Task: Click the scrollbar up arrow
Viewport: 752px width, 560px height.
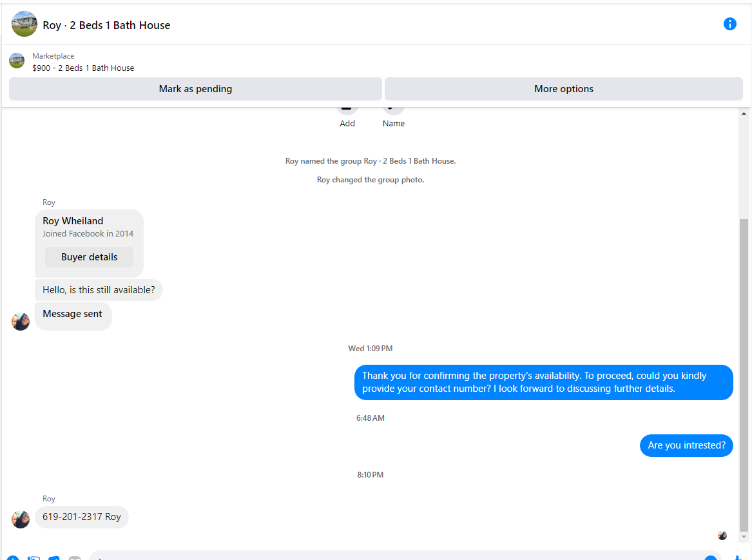Action: click(x=744, y=113)
